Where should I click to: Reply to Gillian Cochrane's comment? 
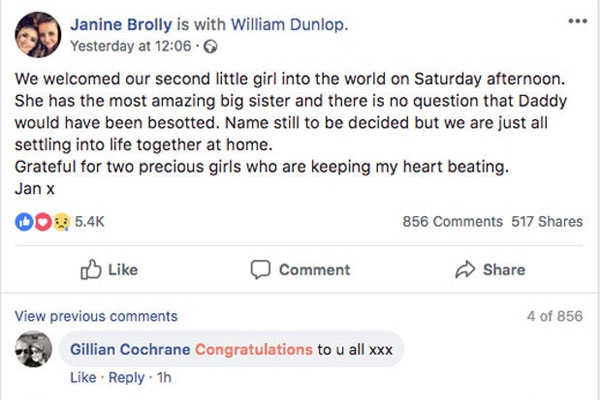coord(126,378)
